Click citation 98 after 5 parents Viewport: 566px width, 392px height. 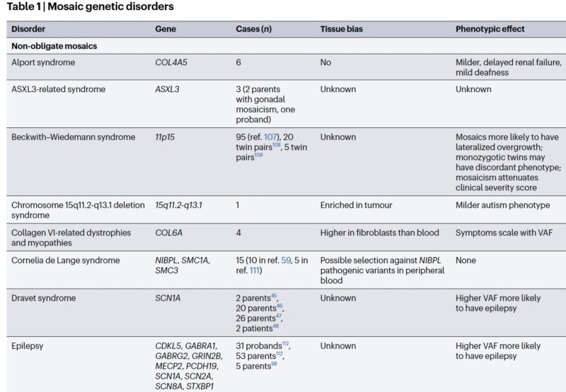pos(275,364)
